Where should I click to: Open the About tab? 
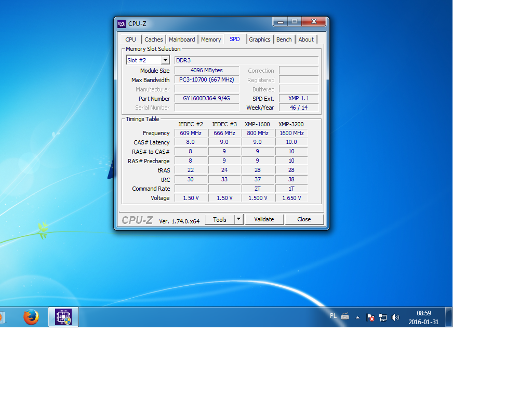(306, 39)
